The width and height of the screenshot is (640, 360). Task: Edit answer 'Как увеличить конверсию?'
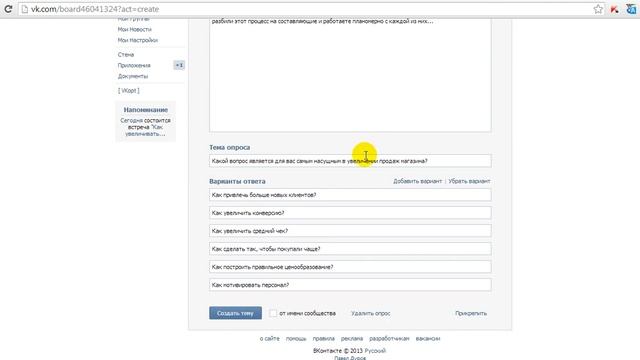[350, 213]
